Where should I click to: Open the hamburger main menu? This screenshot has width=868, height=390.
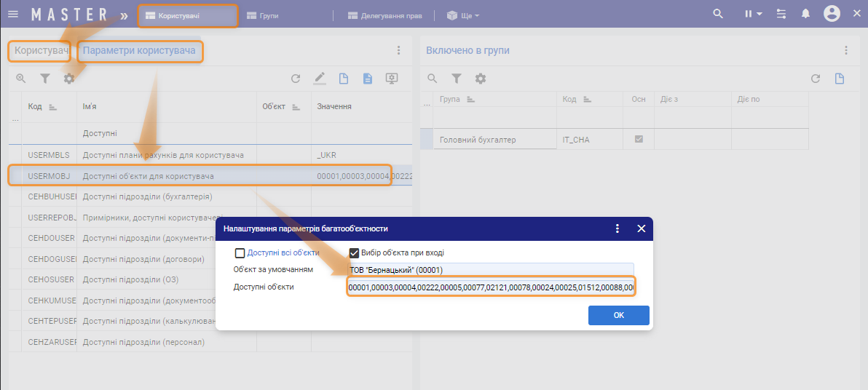[13, 14]
